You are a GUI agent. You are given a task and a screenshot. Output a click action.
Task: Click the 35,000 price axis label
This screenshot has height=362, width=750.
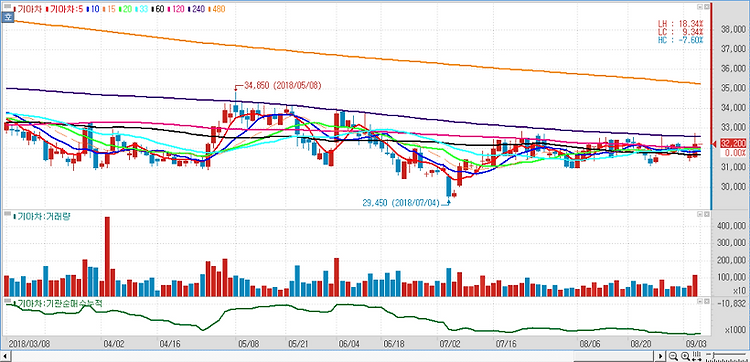[x=732, y=88]
